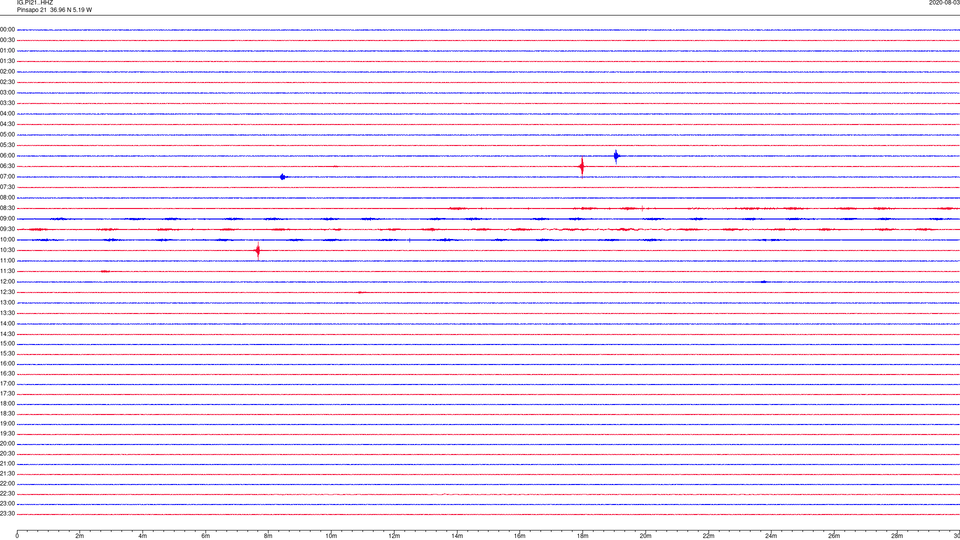Click the 23:30 time label
Viewport: 960px width, 540px height.
click(x=7, y=514)
